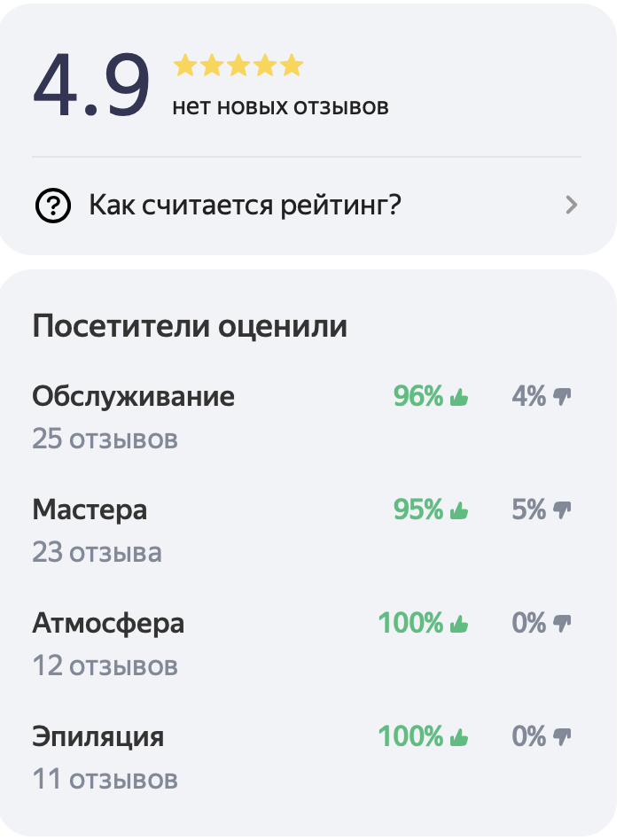Click the question mark help icon
This screenshot has height=840, width=624.
click(x=52, y=206)
